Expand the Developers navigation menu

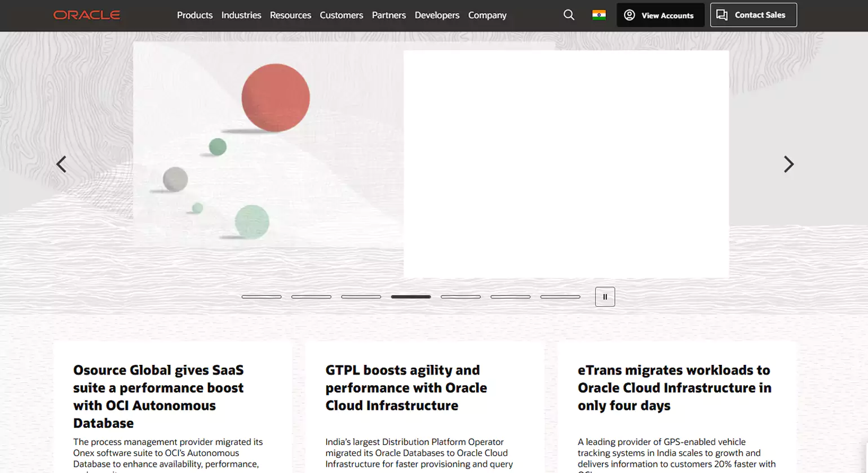pos(437,15)
